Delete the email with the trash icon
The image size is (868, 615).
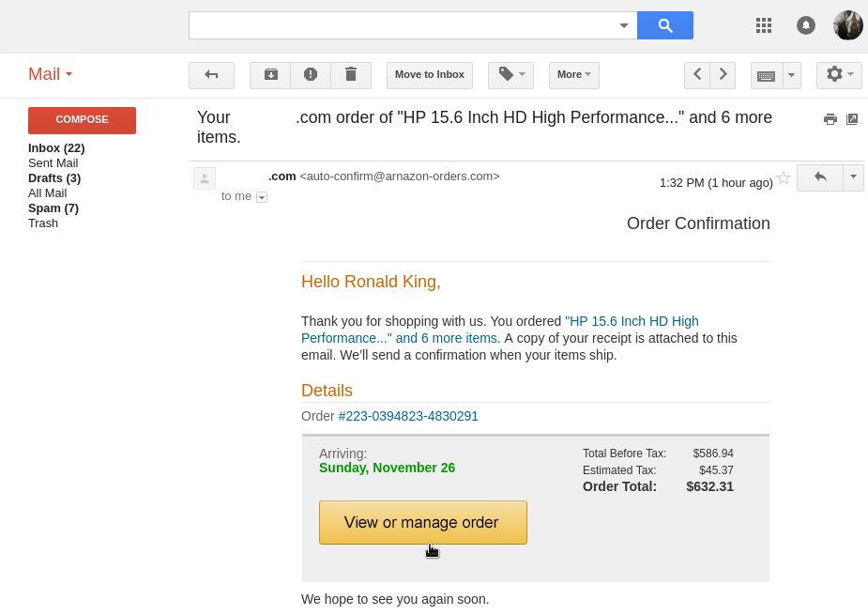(x=351, y=75)
